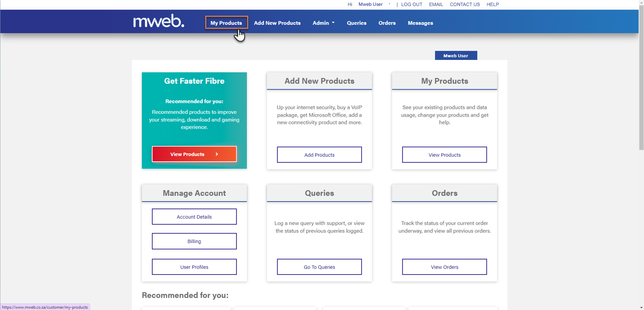Open Orders in the navigation bar
The height and width of the screenshot is (310, 644).
387,23
